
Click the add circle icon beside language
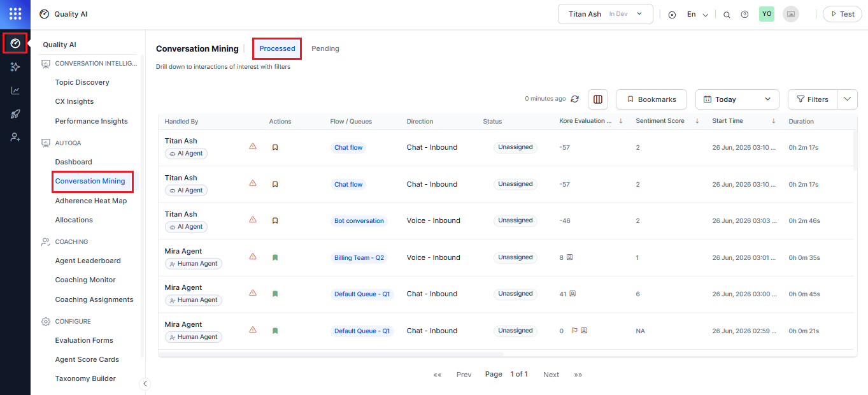[672, 15]
